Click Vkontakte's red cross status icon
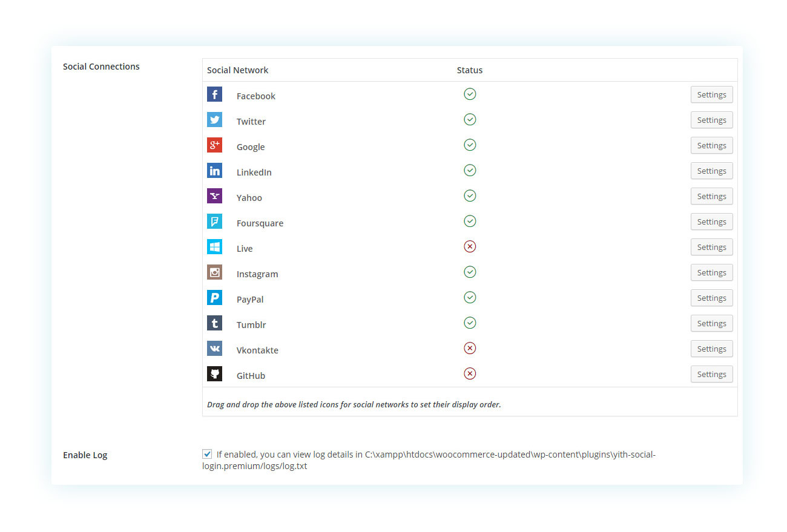Image resolution: width=787 pixels, height=532 pixels. pyautogui.click(x=470, y=348)
